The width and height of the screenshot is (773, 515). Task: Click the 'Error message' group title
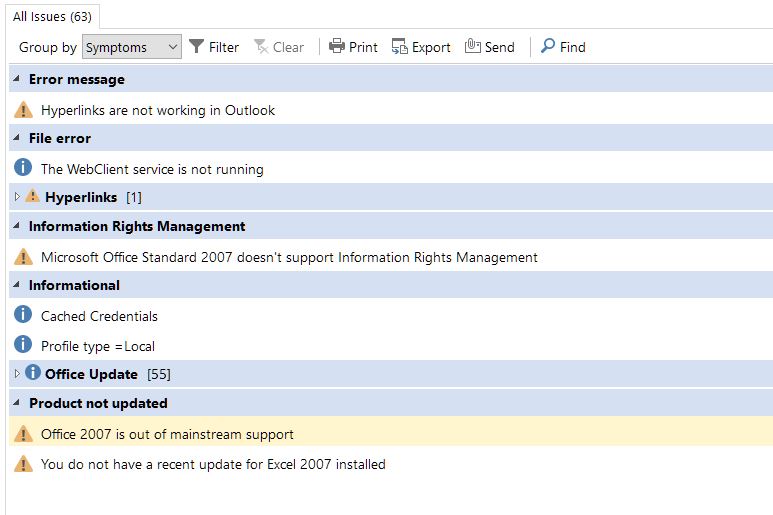[77, 79]
